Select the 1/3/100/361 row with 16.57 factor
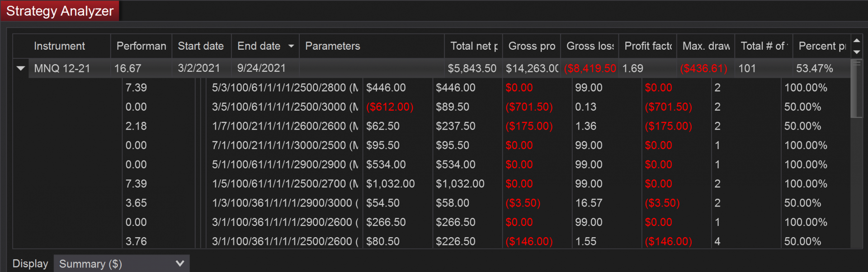 (x=285, y=203)
